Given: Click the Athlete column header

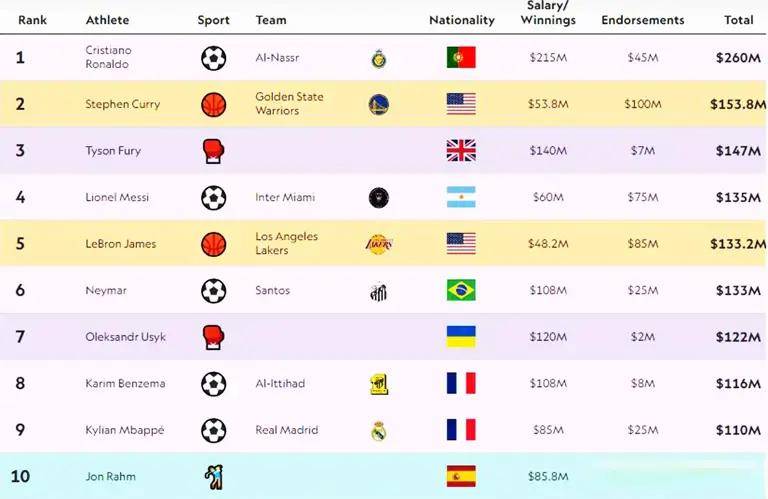Looking at the screenshot, I should 107,20.
